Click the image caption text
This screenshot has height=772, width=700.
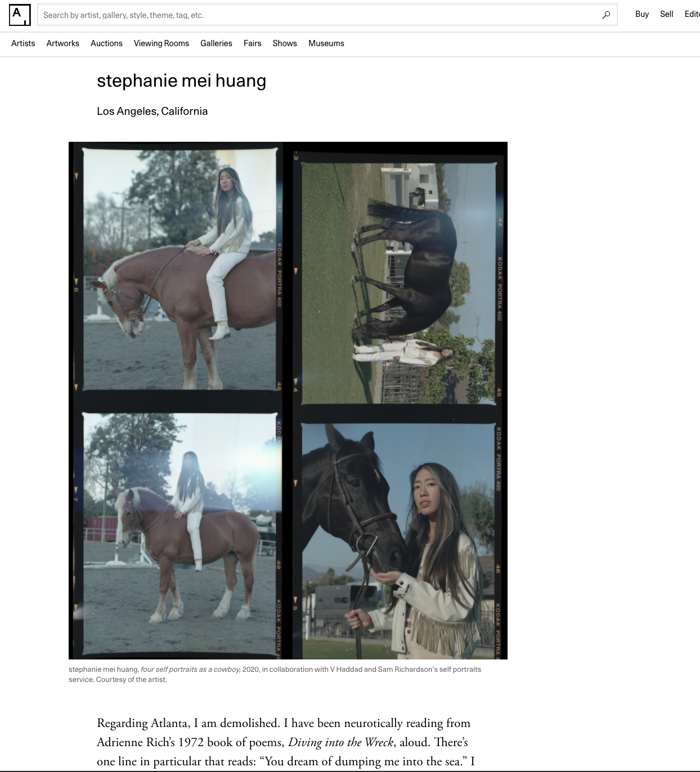275,674
